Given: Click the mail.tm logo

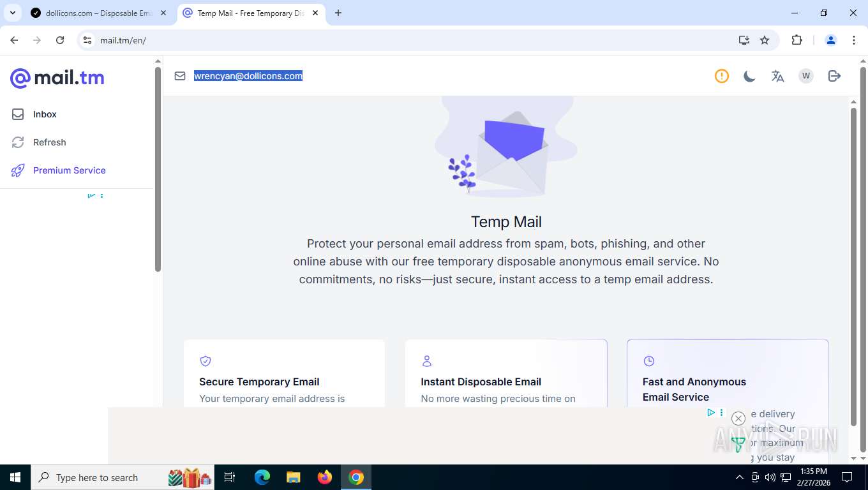Looking at the screenshot, I should pyautogui.click(x=57, y=78).
